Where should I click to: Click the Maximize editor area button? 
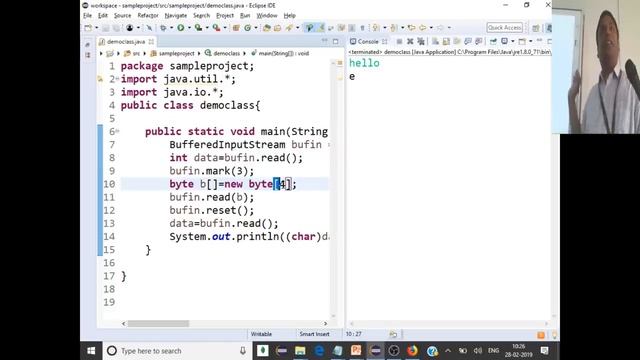click(x=336, y=41)
